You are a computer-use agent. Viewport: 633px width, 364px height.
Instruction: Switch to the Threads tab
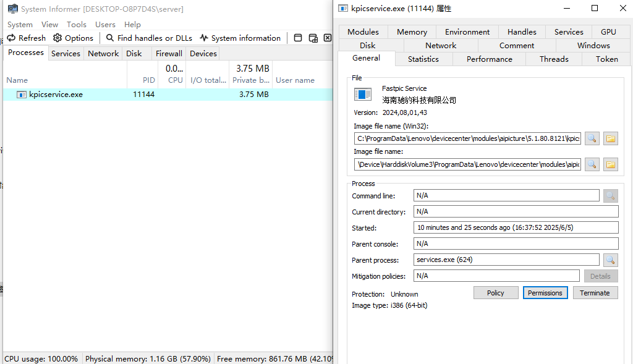click(554, 59)
